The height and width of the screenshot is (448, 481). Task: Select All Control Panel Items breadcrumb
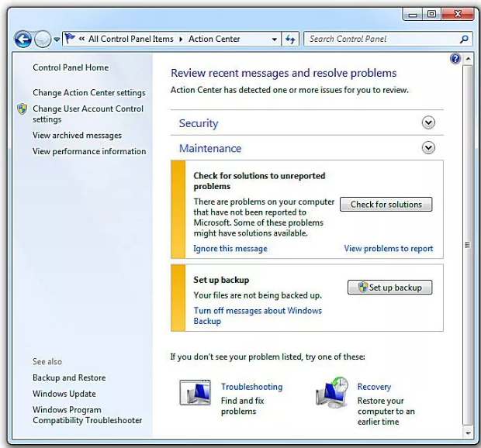point(131,39)
